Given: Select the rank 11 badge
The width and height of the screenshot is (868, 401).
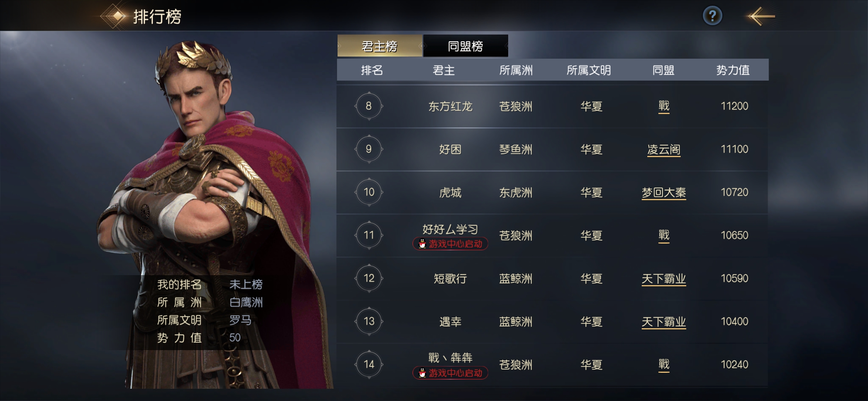Looking at the screenshot, I should click(x=369, y=235).
